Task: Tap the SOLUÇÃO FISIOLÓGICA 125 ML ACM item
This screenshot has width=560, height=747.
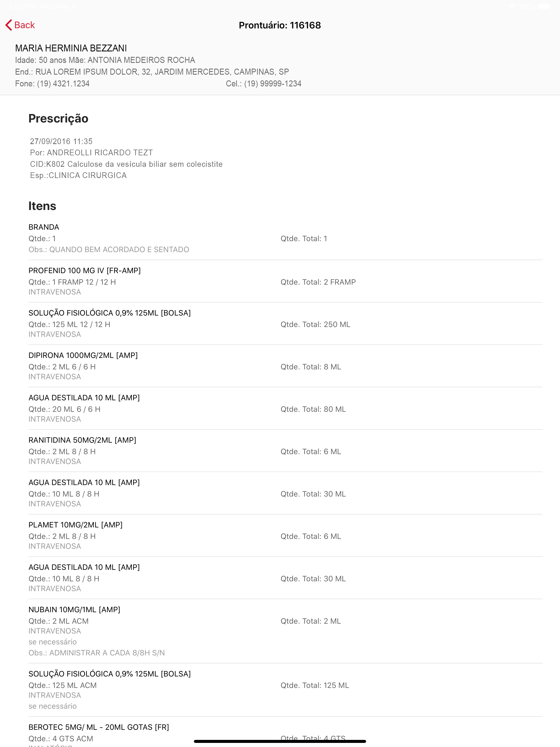Action: point(285,690)
